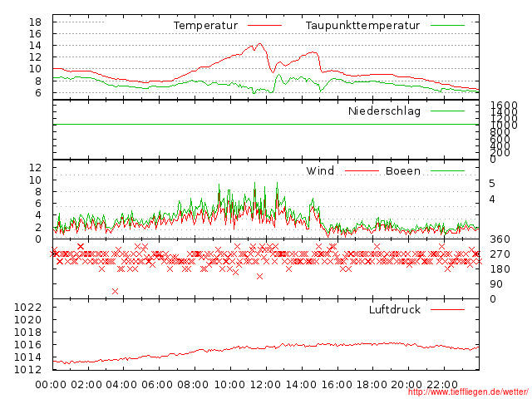Screen dimensions: 532x399
Task: Click the green Boeen legend line
Action: (447, 170)
